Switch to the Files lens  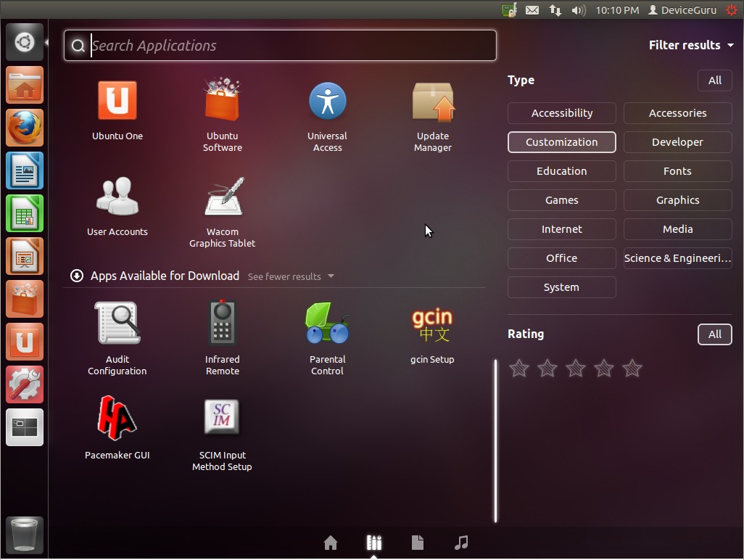point(418,543)
